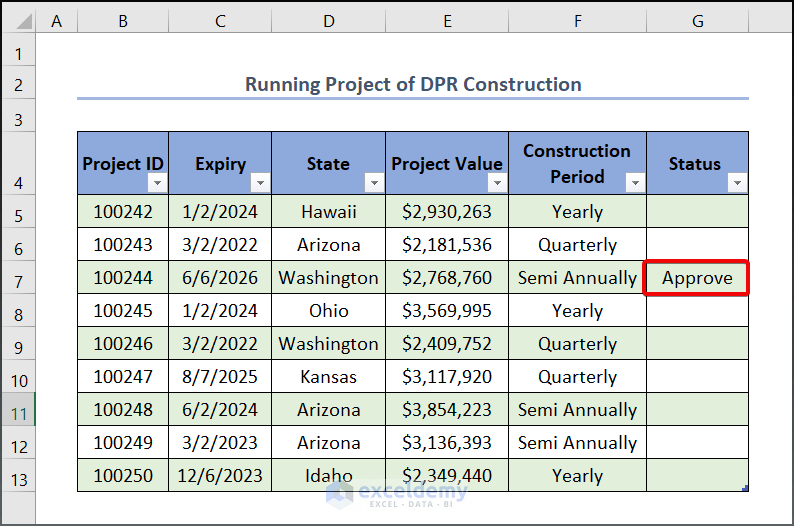The image size is (794, 526).
Task: Click the title cell Running Project of DPR Construction
Action: click(x=412, y=84)
